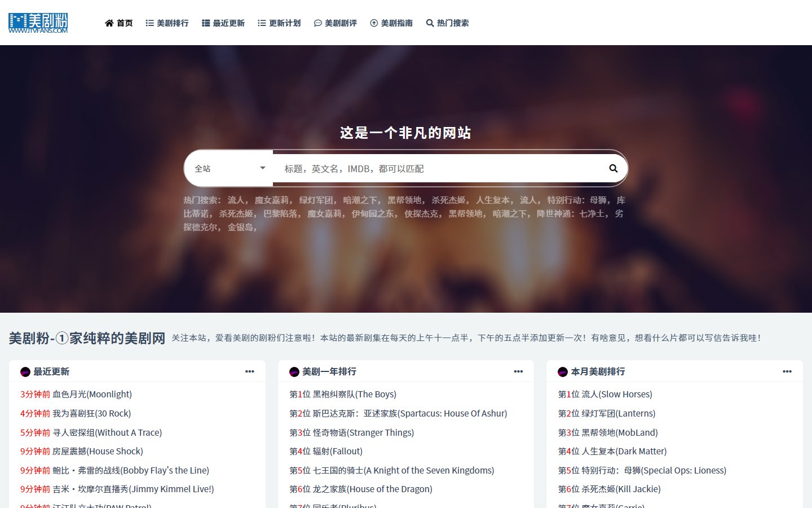Open Bobby Flay's the Line entry
812x508 pixels.
[131, 471]
